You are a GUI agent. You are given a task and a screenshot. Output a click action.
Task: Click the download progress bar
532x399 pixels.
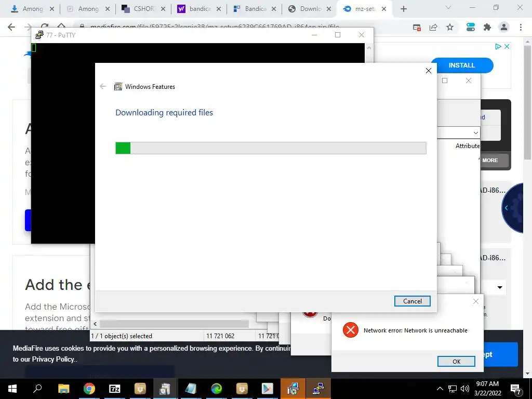click(x=271, y=148)
